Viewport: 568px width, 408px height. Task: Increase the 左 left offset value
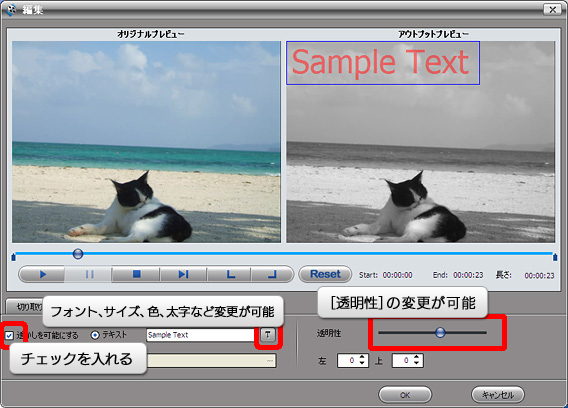[x=362, y=357]
